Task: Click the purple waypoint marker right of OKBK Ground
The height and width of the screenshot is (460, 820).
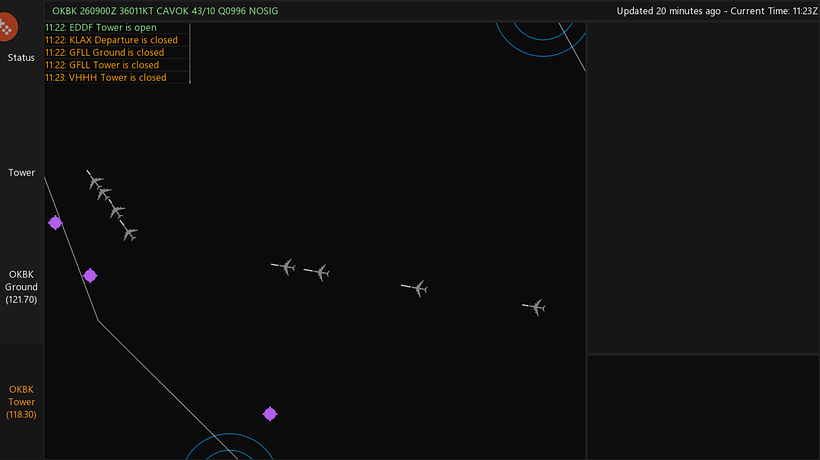Action: [x=90, y=275]
